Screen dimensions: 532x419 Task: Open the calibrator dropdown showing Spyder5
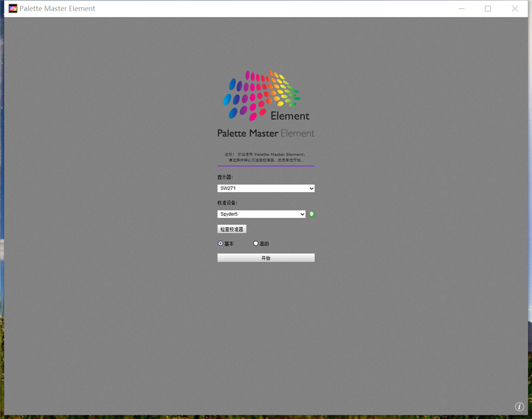pos(261,214)
